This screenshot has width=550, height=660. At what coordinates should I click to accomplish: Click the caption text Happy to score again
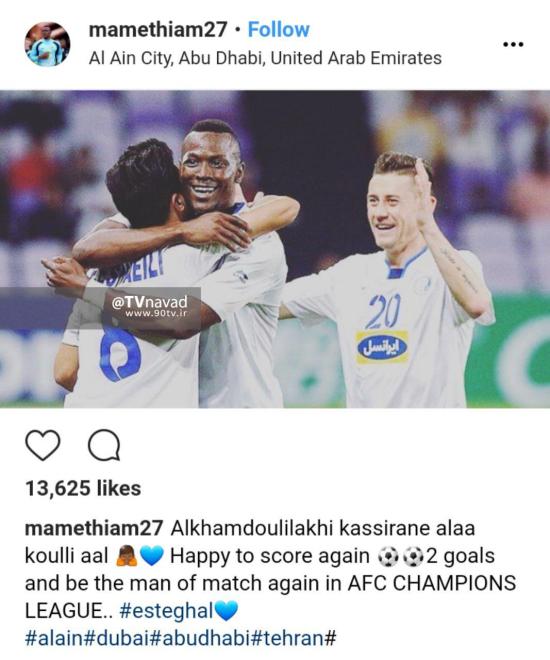point(270,556)
